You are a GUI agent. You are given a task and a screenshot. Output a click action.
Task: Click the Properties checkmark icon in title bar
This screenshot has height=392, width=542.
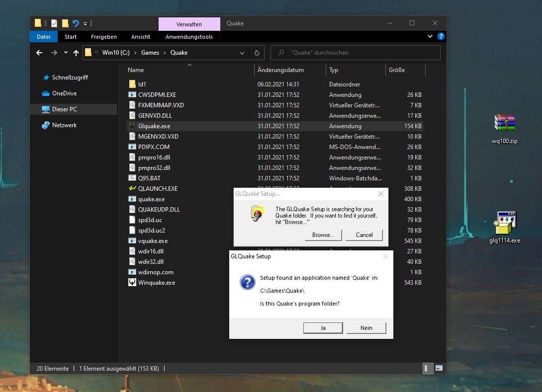tap(54, 23)
